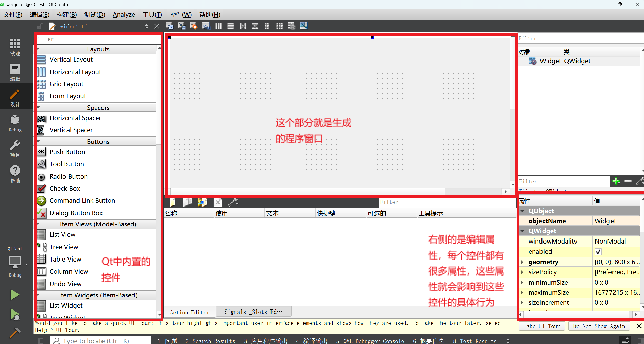Expand the sizePolicy property
This screenshot has width=644, height=344.
[x=522, y=272]
